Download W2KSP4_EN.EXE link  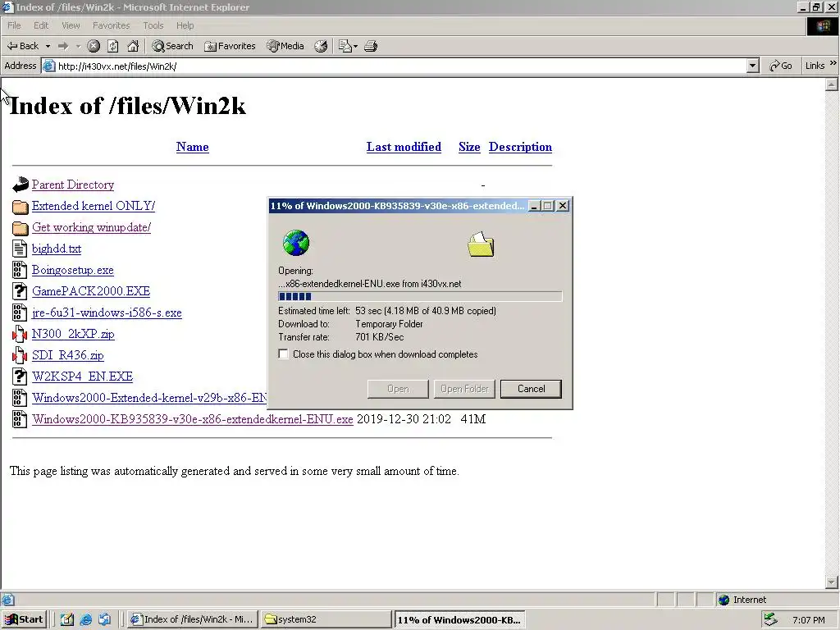coord(82,377)
